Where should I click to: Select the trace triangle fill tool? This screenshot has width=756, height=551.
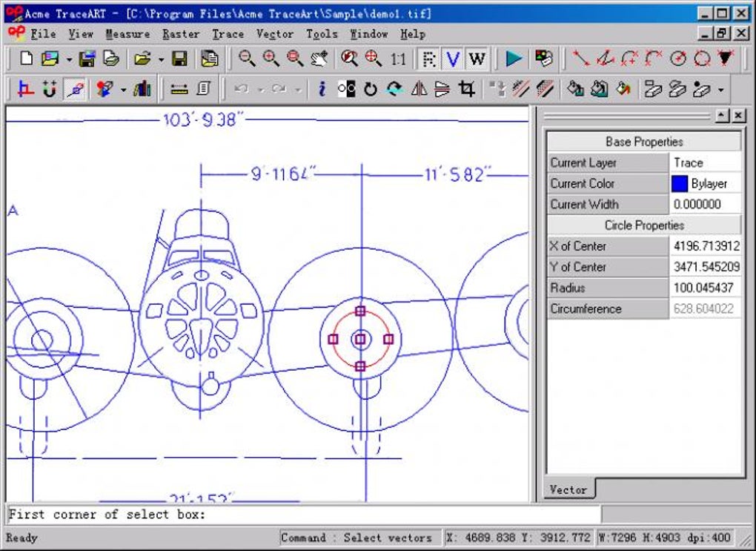point(726,59)
